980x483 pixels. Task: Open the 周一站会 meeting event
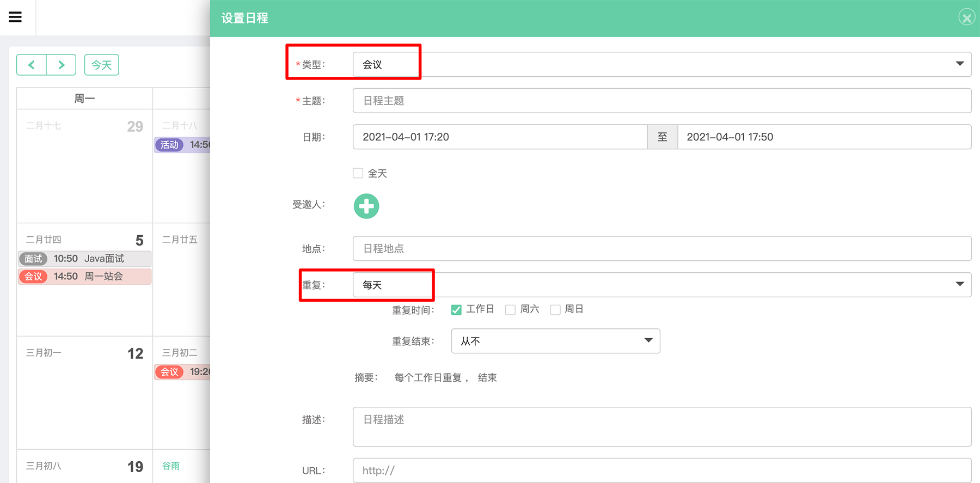click(85, 276)
